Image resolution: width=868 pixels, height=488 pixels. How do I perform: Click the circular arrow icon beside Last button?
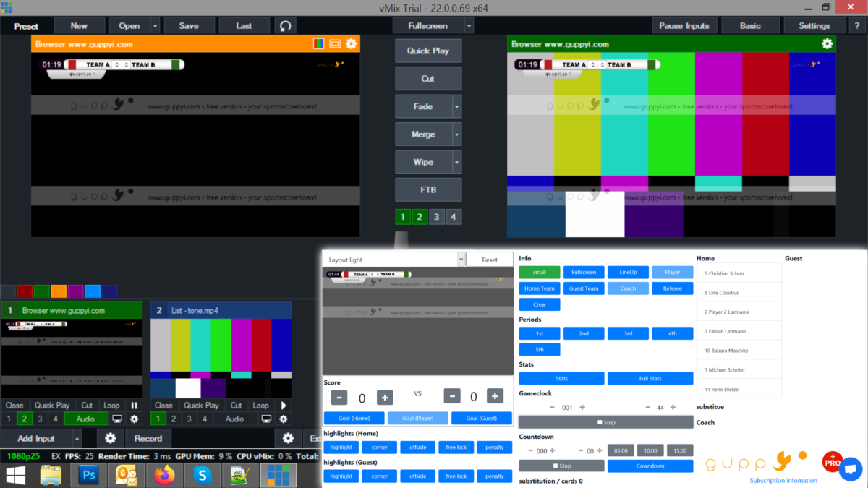coord(284,25)
